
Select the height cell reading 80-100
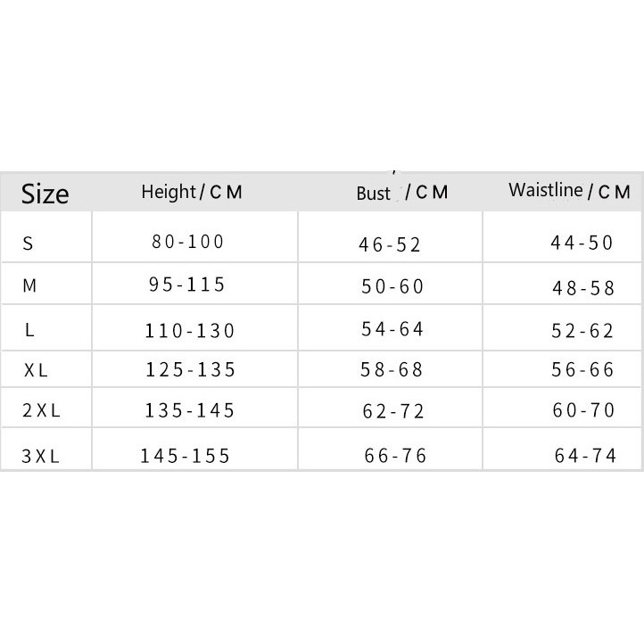(x=188, y=241)
